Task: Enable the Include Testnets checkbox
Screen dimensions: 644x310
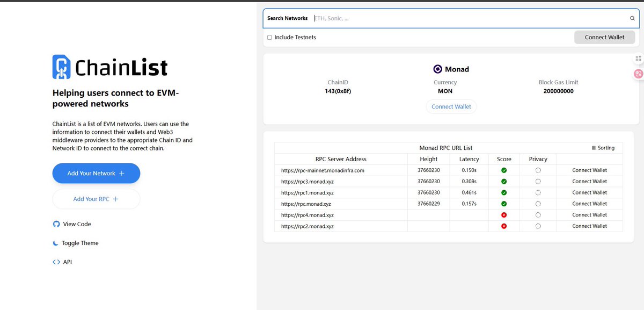Action: tap(269, 38)
